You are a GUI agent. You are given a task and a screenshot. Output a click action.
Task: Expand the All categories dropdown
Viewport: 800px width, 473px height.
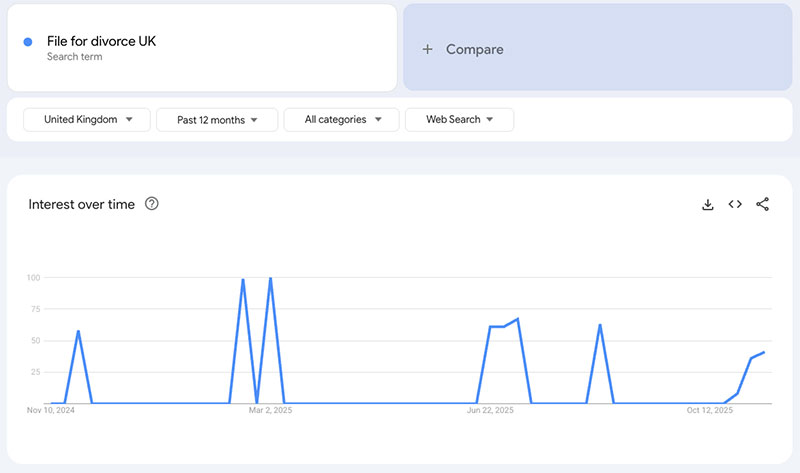(x=342, y=120)
